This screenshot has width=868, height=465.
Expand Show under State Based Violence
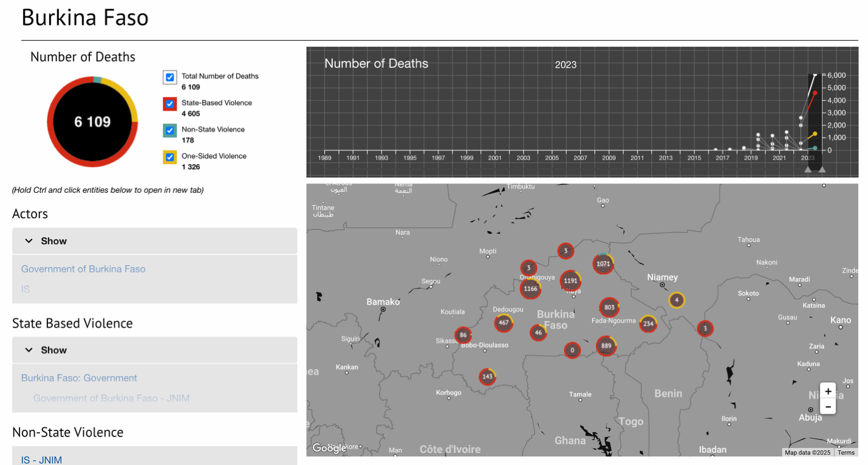(x=154, y=350)
